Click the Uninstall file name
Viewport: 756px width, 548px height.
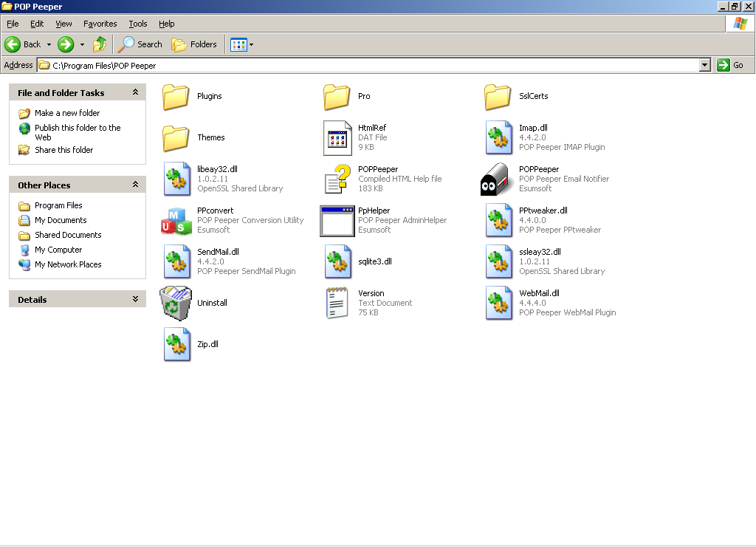click(x=212, y=303)
